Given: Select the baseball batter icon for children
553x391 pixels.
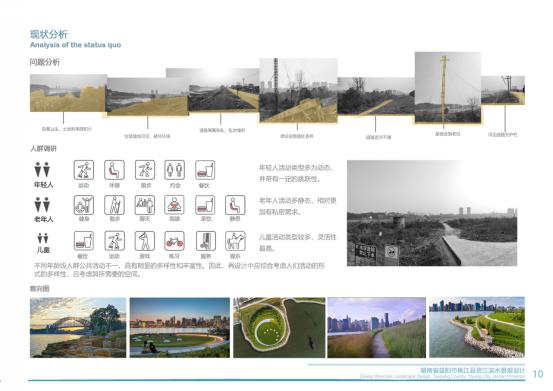Looking at the screenshot, I should [x=145, y=241].
